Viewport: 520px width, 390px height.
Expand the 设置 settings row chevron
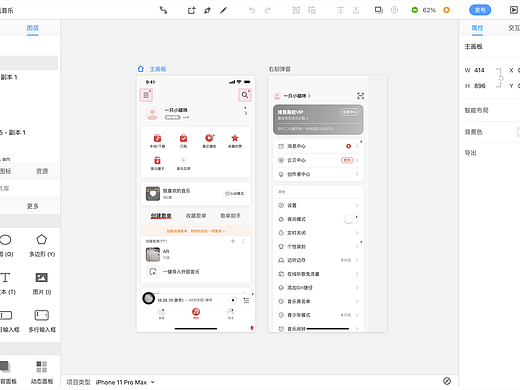tap(357, 205)
